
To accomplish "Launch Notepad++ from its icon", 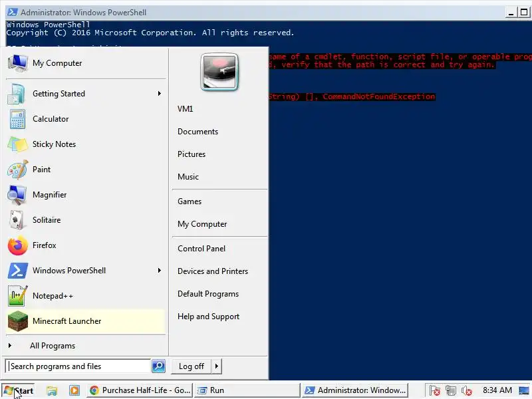I will [x=17, y=296].
